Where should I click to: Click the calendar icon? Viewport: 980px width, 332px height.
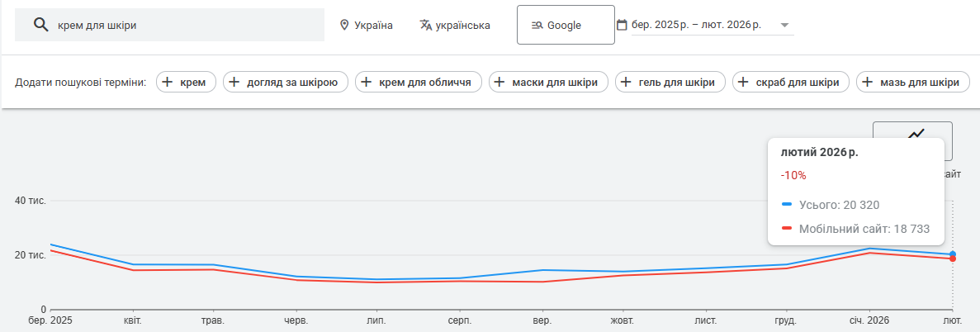(x=622, y=25)
